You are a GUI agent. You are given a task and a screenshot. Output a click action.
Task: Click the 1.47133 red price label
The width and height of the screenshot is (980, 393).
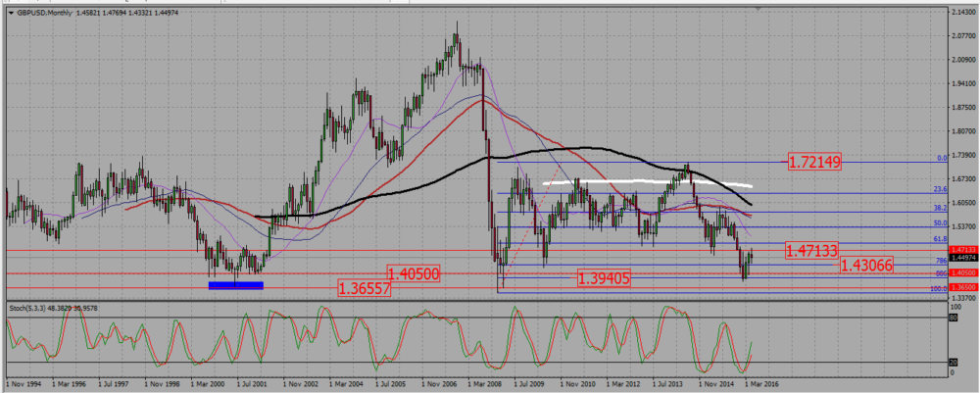(x=811, y=251)
